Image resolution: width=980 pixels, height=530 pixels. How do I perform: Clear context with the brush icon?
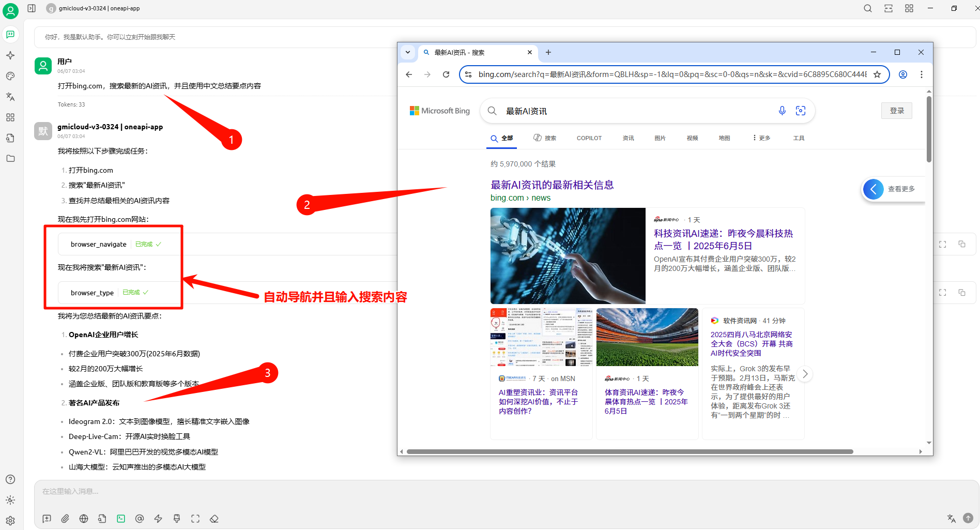pyautogui.click(x=177, y=519)
